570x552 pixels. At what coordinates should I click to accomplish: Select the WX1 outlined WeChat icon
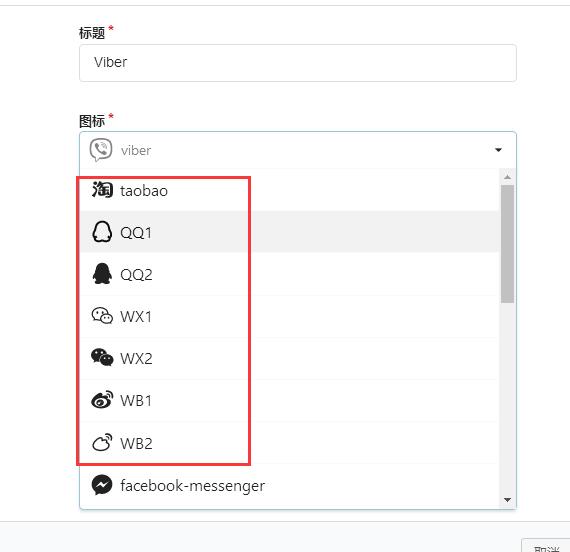[102, 316]
